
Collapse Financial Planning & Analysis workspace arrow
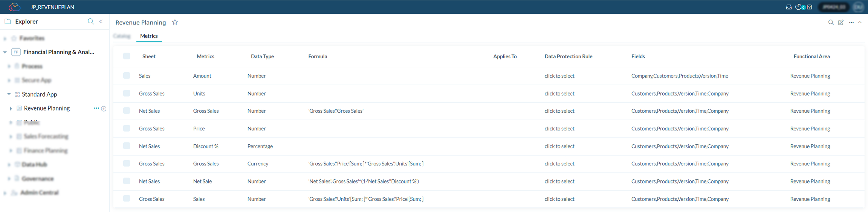tap(5, 52)
